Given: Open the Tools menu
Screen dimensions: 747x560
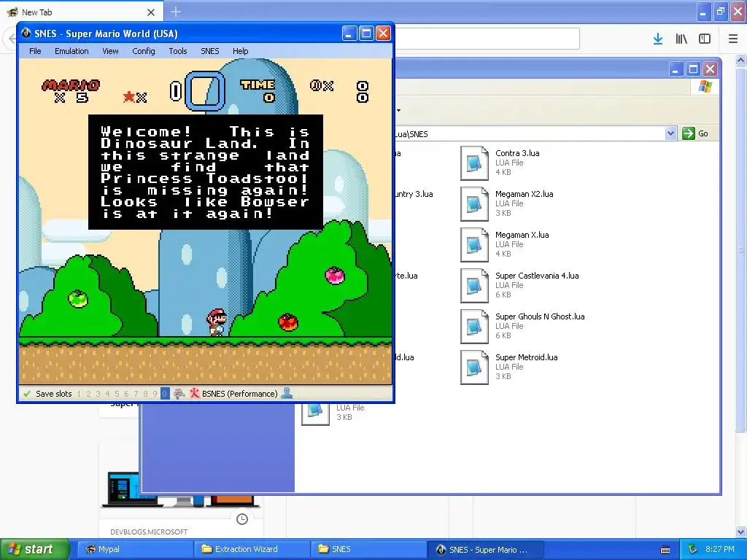Looking at the screenshot, I should click(x=178, y=51).
